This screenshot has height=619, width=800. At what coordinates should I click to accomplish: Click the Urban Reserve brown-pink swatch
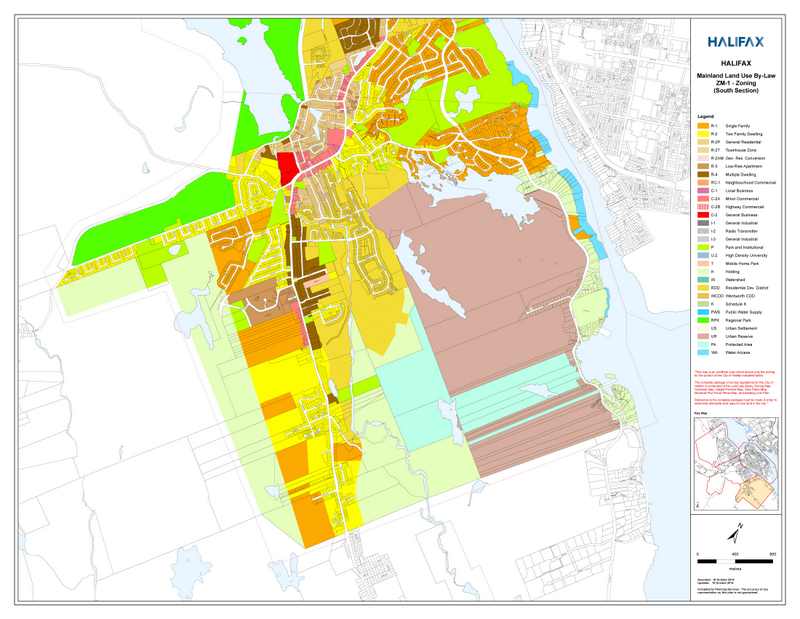[x=703, y=336]
